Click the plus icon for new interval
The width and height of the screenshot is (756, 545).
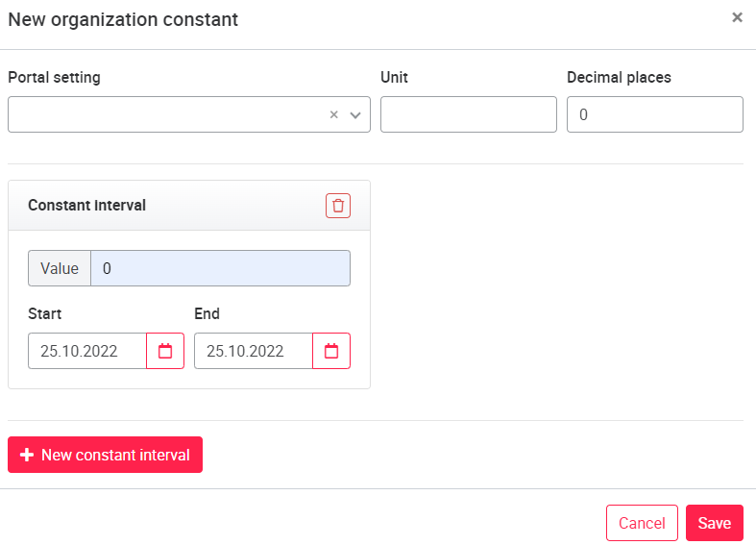(x=27, y=455)
